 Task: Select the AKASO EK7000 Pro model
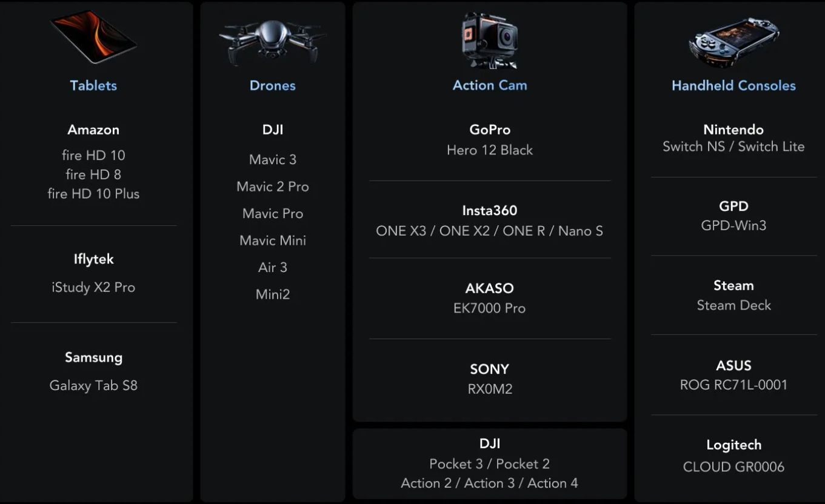click(x=490, y=308)
